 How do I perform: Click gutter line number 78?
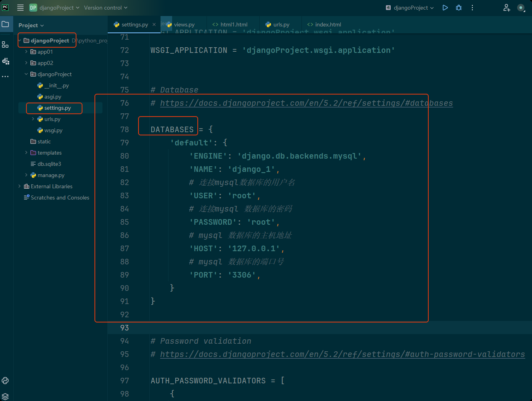coord(124,129)
